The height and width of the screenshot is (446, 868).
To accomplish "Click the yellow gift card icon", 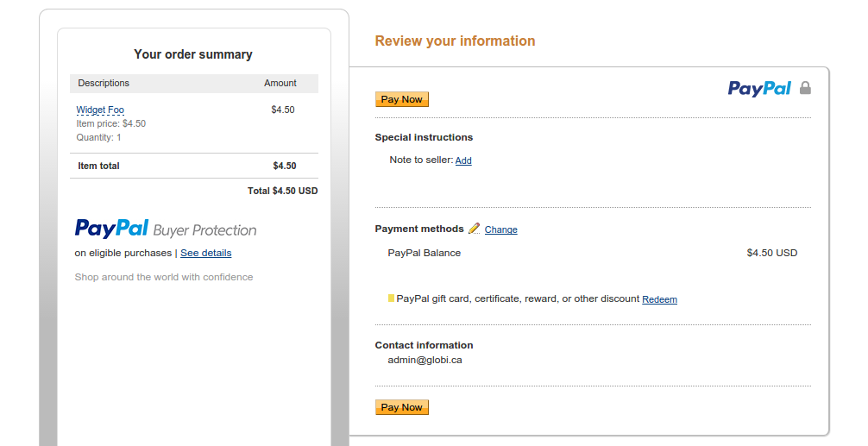I will coord(391,298).
